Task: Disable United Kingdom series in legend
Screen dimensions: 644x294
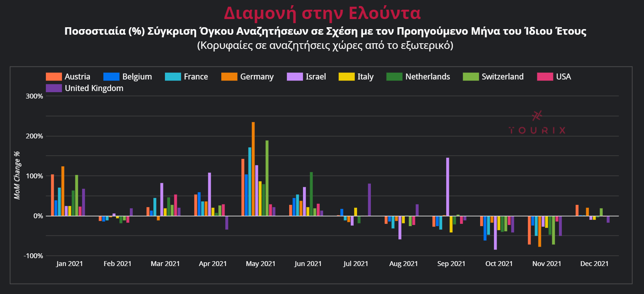Action: click(x=94, y=88)
